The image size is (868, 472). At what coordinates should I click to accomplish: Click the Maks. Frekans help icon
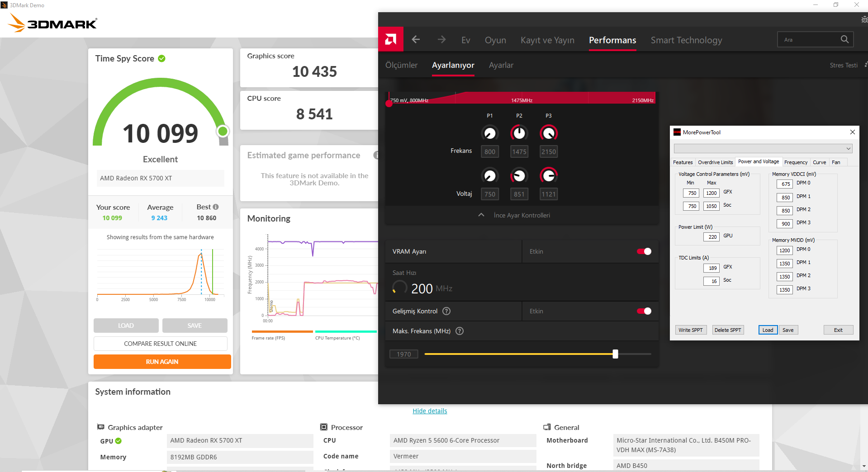tap(460, 331)
